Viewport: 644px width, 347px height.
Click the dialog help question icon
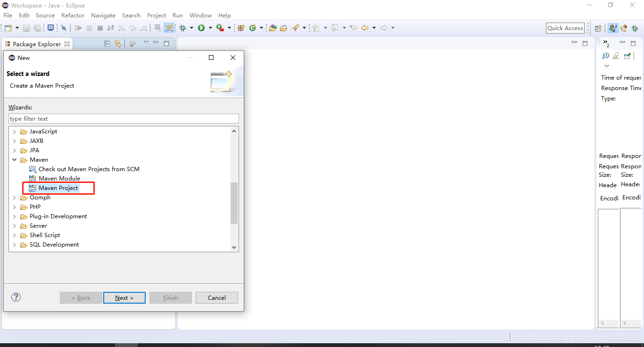tap(16, 297)
